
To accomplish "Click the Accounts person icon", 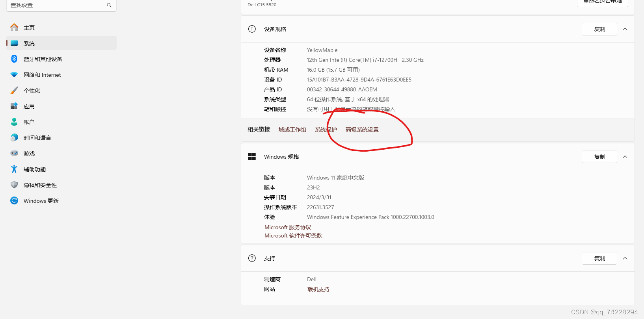I will pos(14,122).
